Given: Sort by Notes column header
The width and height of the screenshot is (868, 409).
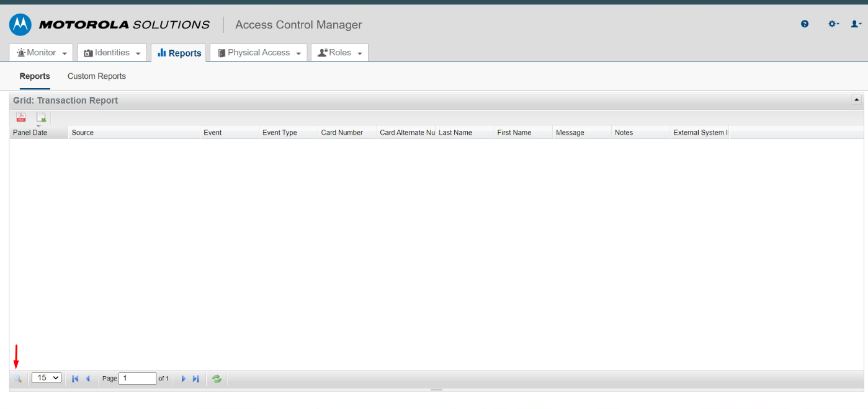Looking at the screenshot, I should tap(640, 132).
